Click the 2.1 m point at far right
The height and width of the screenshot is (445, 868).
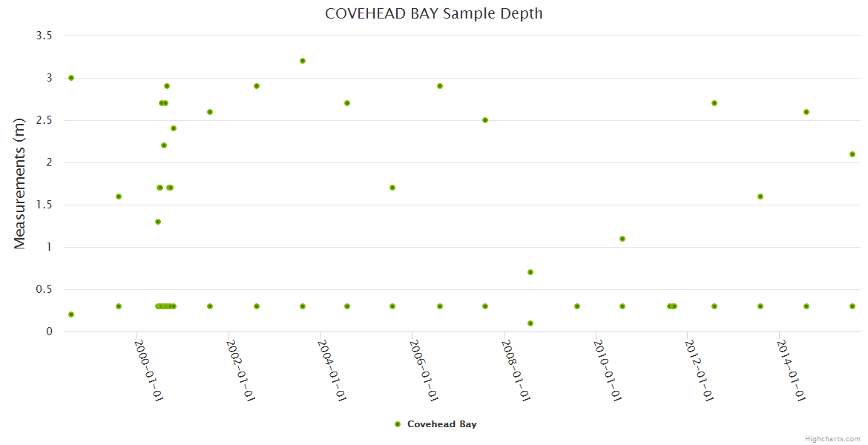coord(852,154)
